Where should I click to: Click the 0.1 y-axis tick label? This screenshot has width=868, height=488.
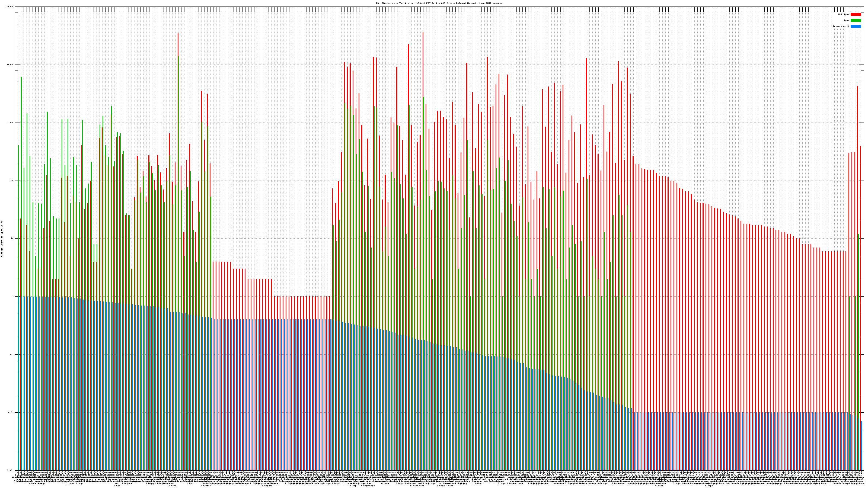pos(12,354)
